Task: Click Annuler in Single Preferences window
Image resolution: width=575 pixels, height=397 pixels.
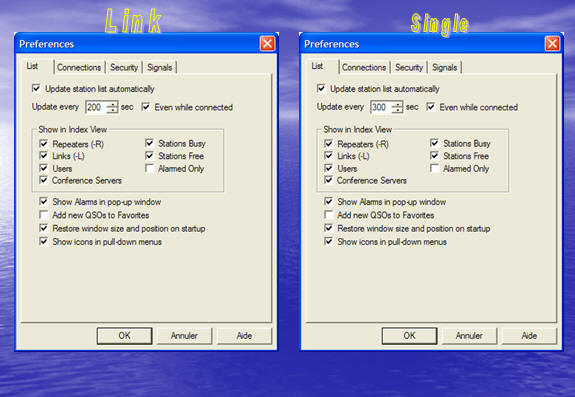Action: 469,336
